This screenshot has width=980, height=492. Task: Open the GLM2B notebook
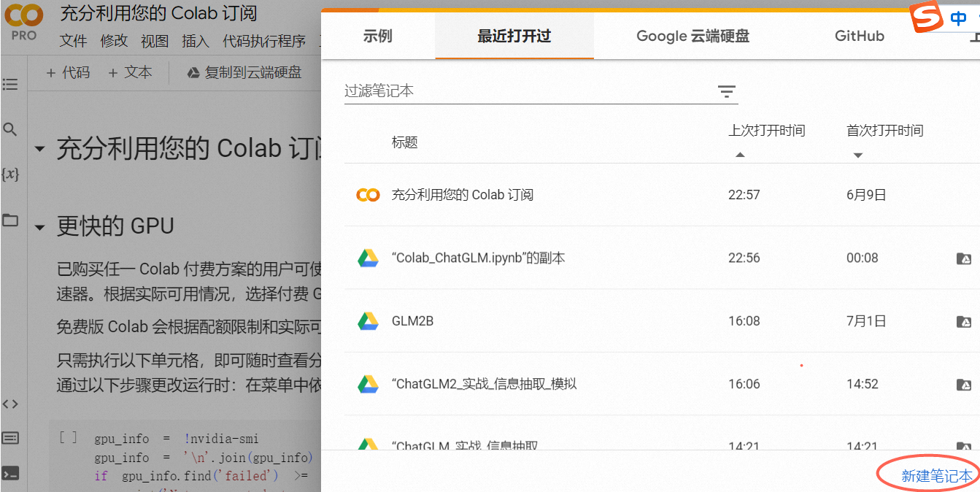pyautogui.click(x=413, y=321)
